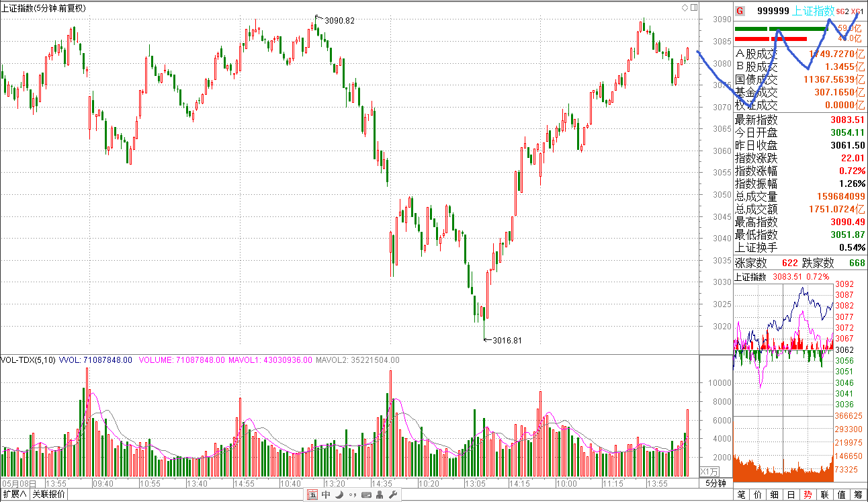The width and height of the screenshot is (868, 502).
Task: Click the IME user profile icon
Action: tap(380, 495)
